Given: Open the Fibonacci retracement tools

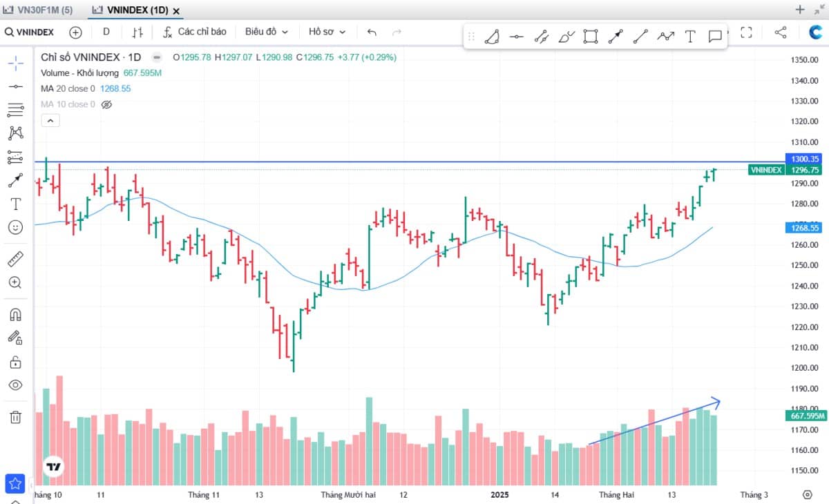Looking at the screenshot, I should (x=15, y=110).
